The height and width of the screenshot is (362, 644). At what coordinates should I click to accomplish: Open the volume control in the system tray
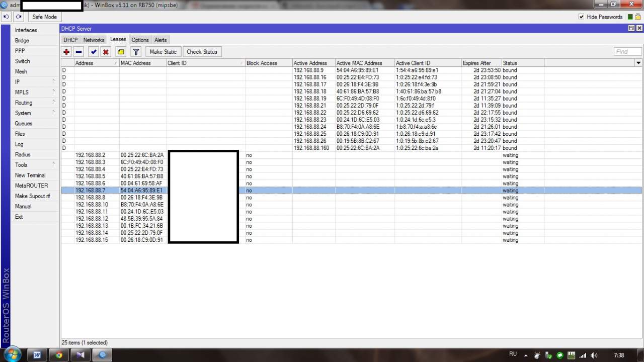click(x=594, y=355)
